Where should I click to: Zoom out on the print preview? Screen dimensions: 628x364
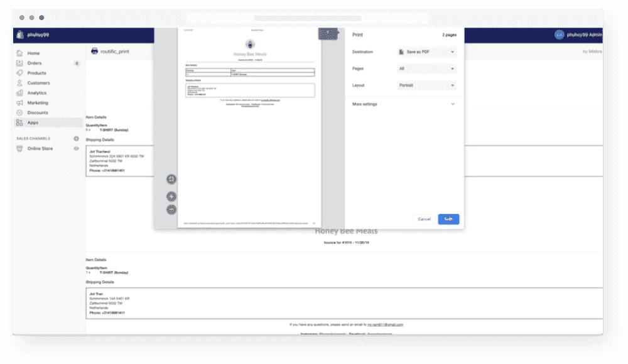[x=171, y=209]
